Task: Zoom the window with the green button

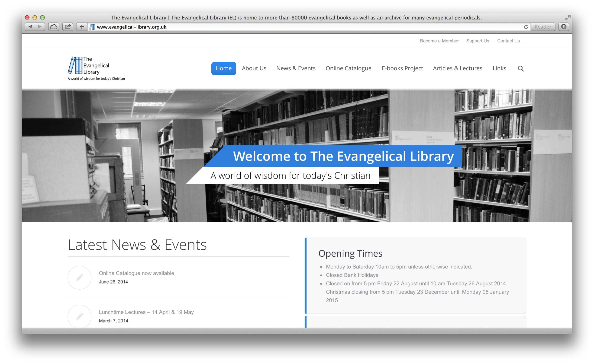Action: 42,18
